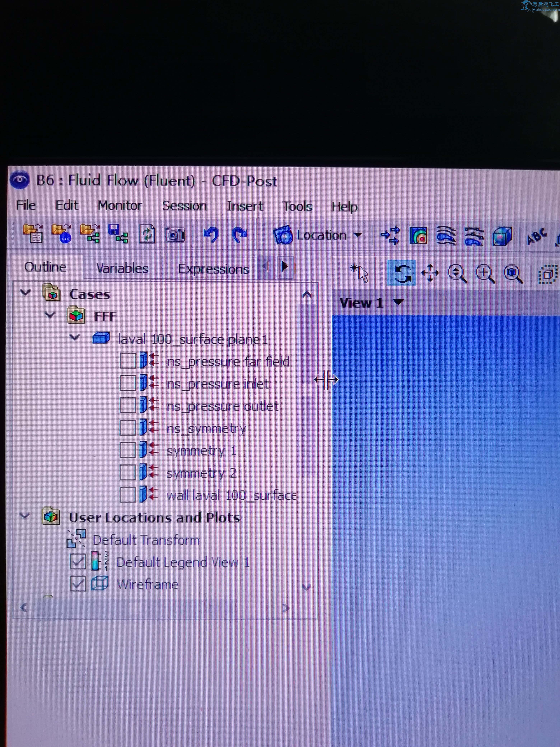This screenshot has height=747, width=560.
Task: Click outline horizontal scroll left arrow
Action: click(23, 608)
